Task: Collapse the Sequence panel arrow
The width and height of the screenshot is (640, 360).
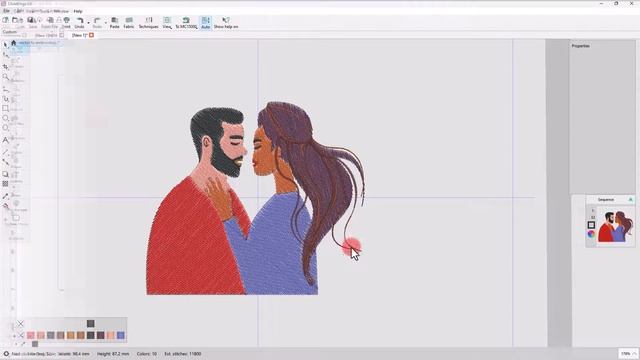Action: coord(631,200)
